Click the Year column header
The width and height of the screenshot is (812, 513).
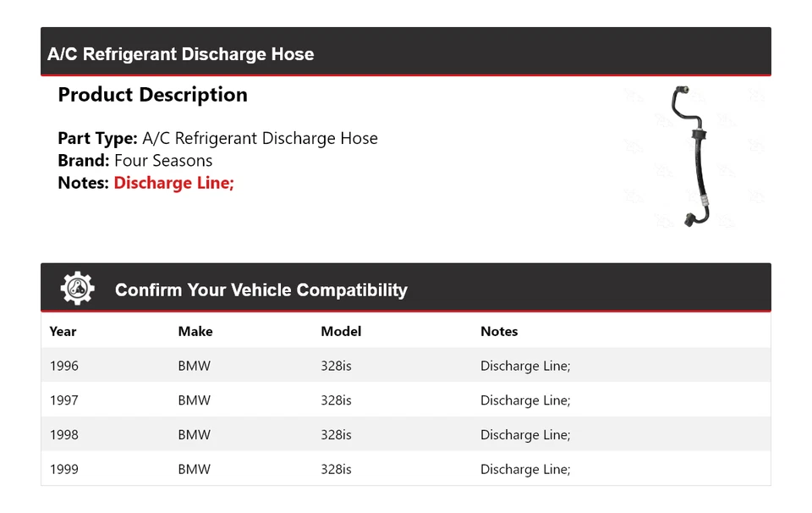pos(63,331)
